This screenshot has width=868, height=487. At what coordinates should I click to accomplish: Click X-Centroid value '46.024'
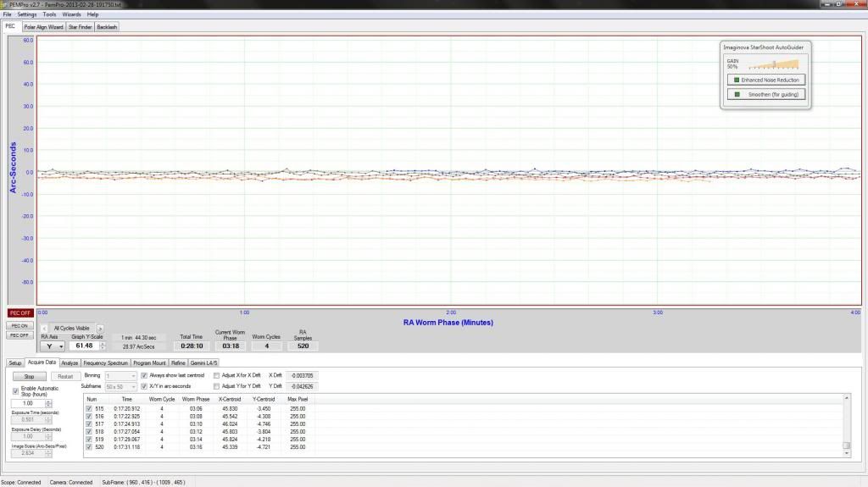(230, 424)
